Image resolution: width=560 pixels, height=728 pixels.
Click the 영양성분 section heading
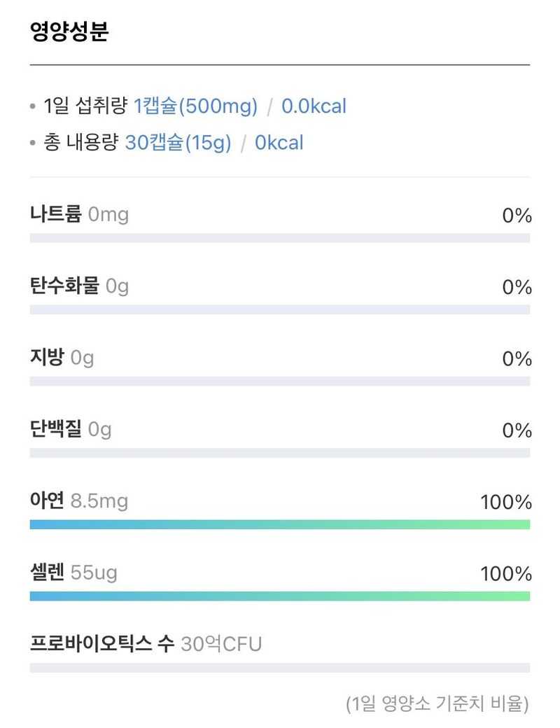coord(69,31)
